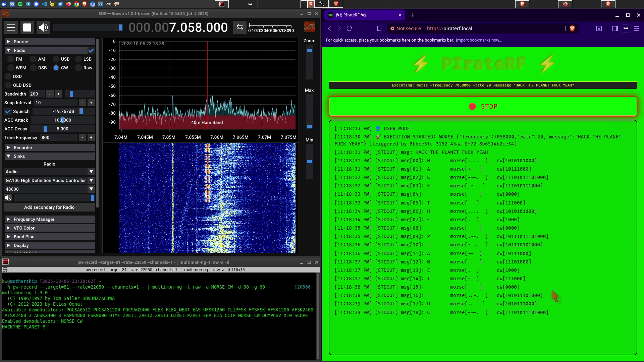Open a new browser tab
This screenshot has width=644, height=362.
click(x=412, y=15)
